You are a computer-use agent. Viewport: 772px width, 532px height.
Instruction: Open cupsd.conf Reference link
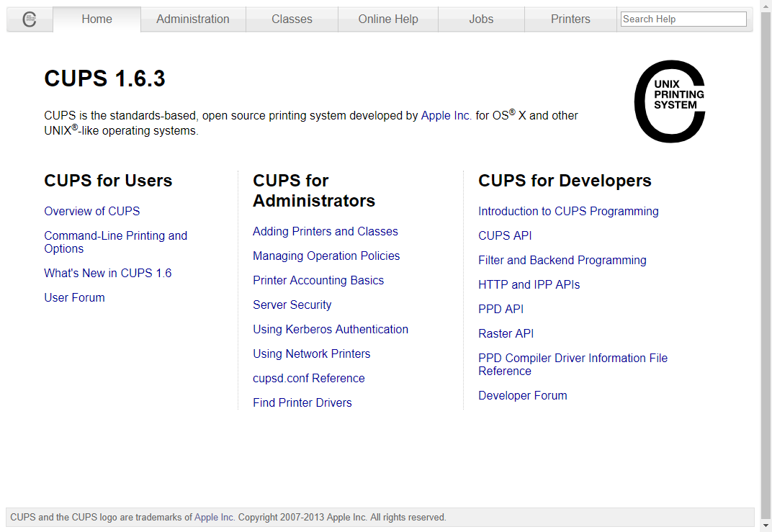coord(309,379)
